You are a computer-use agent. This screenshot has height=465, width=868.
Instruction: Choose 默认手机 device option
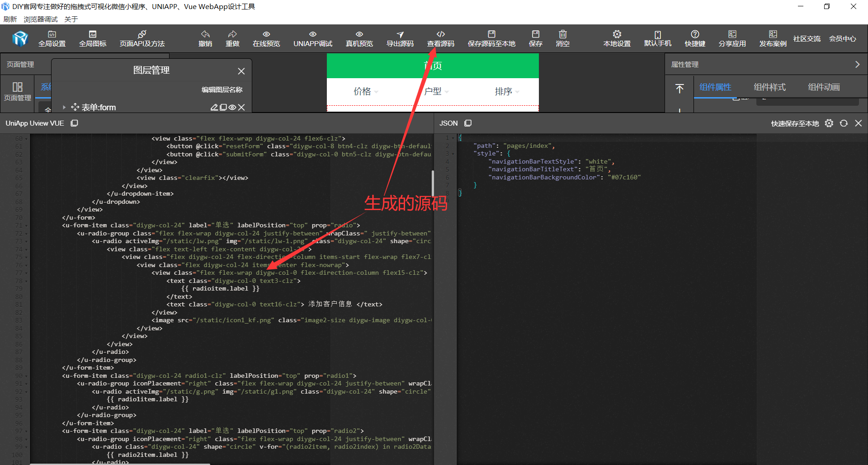click(x=658, y=39)
